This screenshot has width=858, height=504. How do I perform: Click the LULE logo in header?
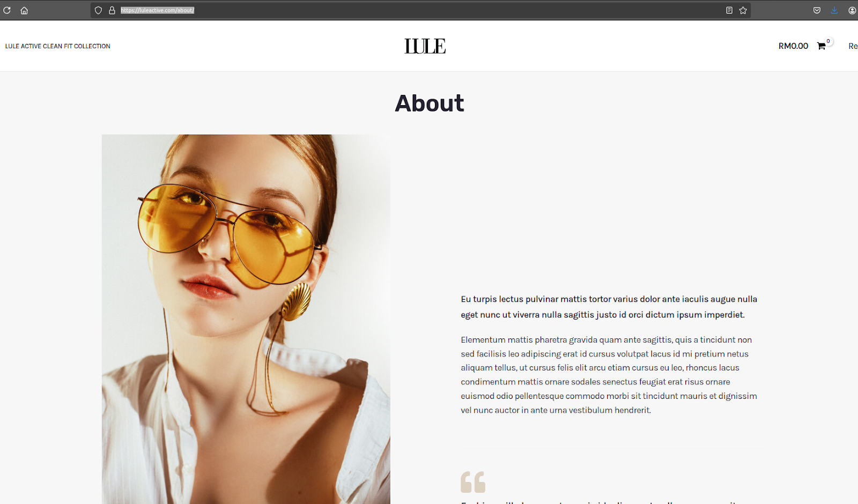(x=425, y=46)
